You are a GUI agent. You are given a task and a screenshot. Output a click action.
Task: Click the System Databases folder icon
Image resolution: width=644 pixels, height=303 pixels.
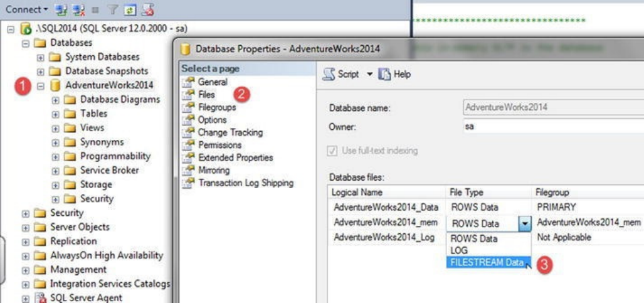(55, 57)
